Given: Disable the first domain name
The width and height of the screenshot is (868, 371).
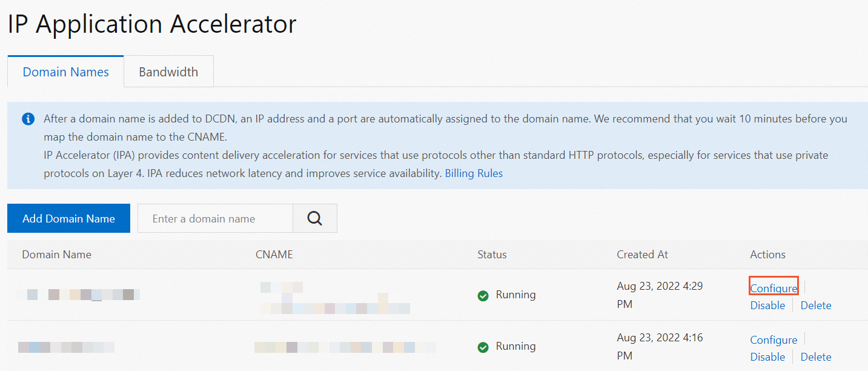Looking at the screenshot, I should pos(767,305).
